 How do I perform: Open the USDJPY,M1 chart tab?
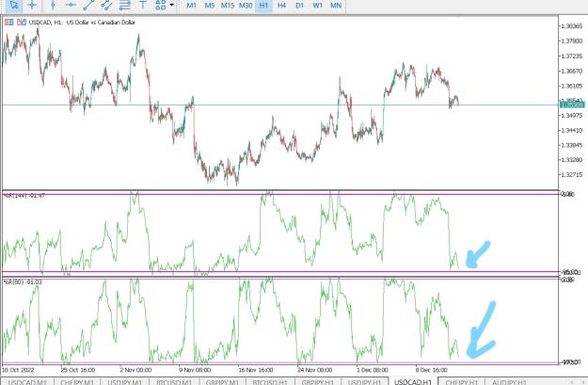(124, 381)
